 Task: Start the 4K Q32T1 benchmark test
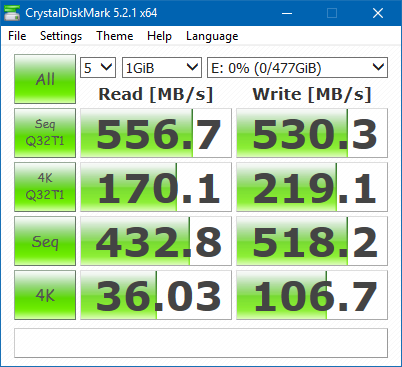[45, 187]
